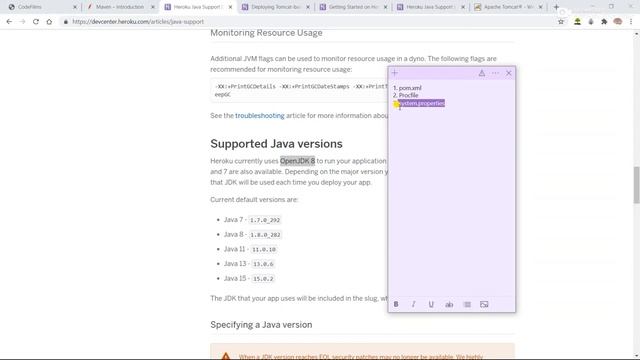
Task: Apply underline formatting in sticky note
Action: click(x=431, y=304)
